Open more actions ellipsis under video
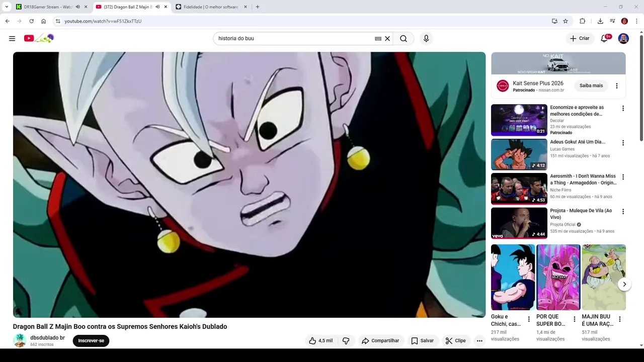This screenshot has height=362, width=644. pyautogui.click(x=479, y=340)
